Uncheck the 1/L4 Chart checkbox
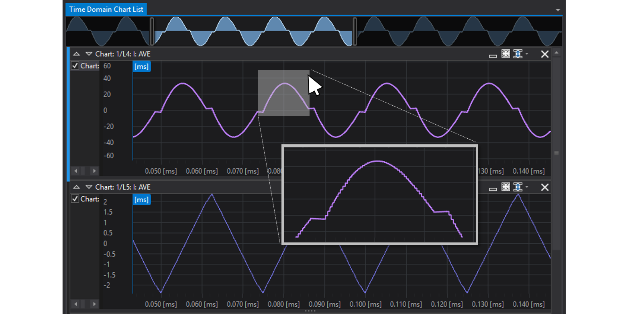Viewport: 644px width, 314px height. coord(75,66)
